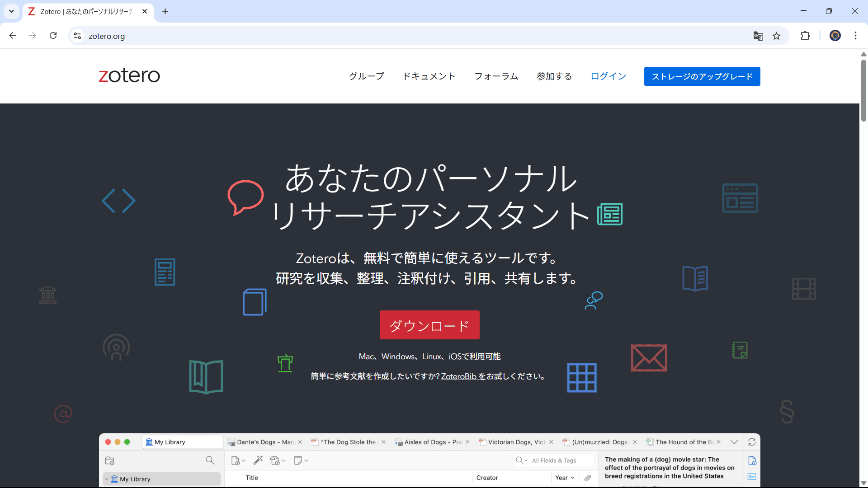Viewport: 868px width, 488px height.
Task: Click the scrollbar up arrow
Action: [863, 54]
